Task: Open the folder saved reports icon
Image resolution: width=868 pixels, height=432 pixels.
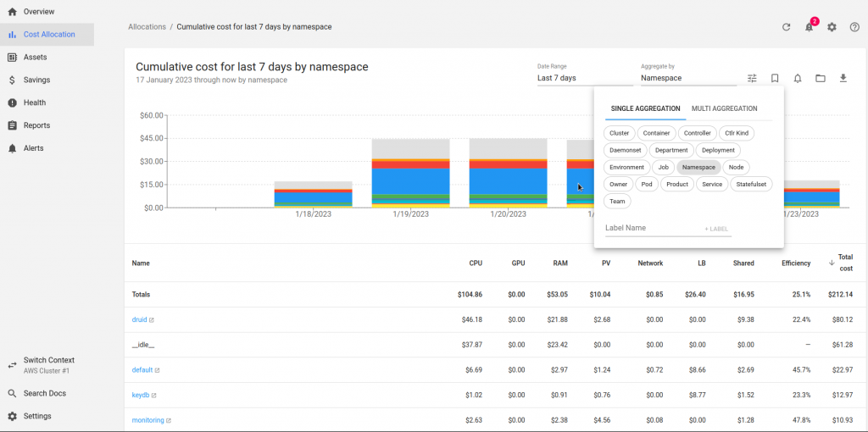Action: [x=821, y=78]
